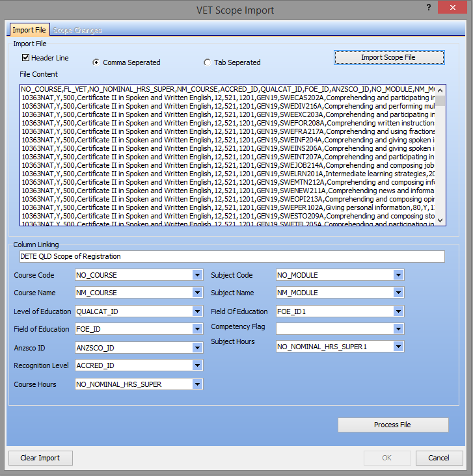Open the Subject Hours dropdown
Screen dimensions: 473x476
[398, 347]
